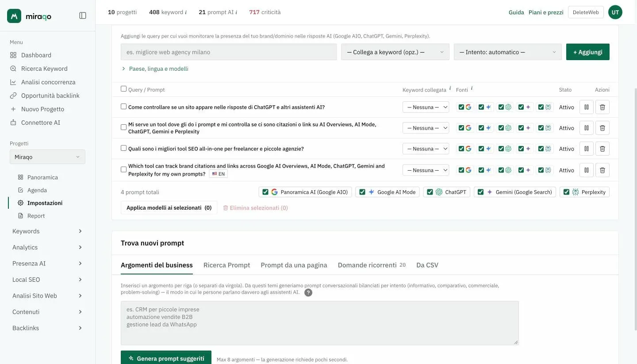Screen dimensions: 637x364
Task: Toggle Gemini (Google Search) model checkbox
Action: pyautogui.click(x=481, y=192)
